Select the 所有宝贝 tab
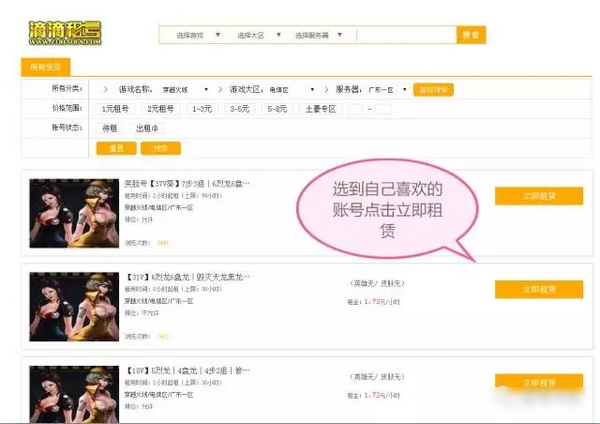The image size is (600, 424). pyautogui.click(x=46, y=67)
